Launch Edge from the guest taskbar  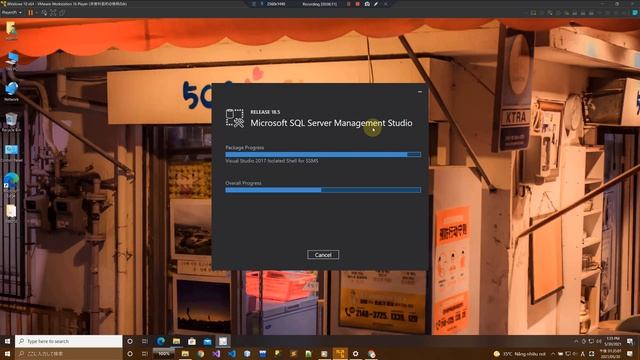161,341
